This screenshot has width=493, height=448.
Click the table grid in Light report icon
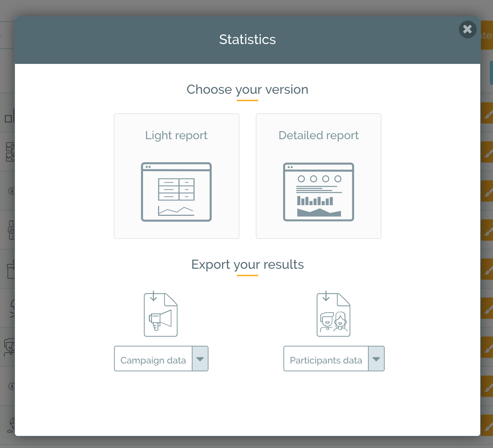[176, 189]
